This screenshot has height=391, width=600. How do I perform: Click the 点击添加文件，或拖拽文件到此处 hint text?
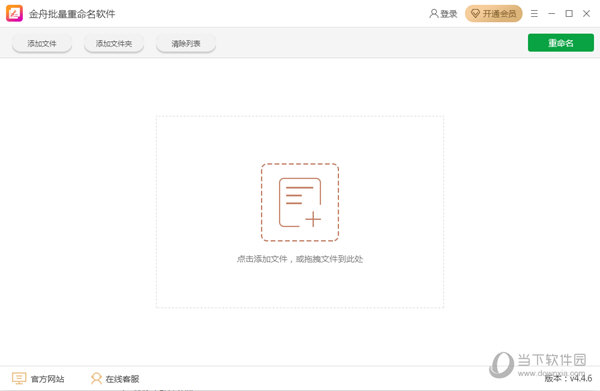point(300,259)
